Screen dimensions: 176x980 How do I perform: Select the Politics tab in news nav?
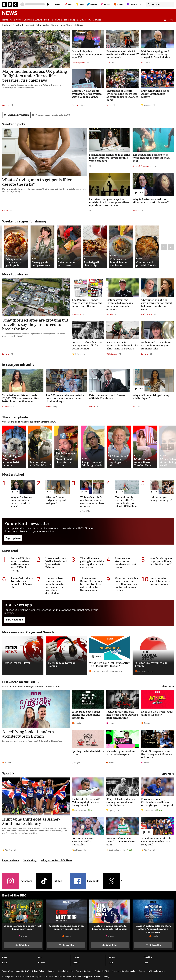48,20
